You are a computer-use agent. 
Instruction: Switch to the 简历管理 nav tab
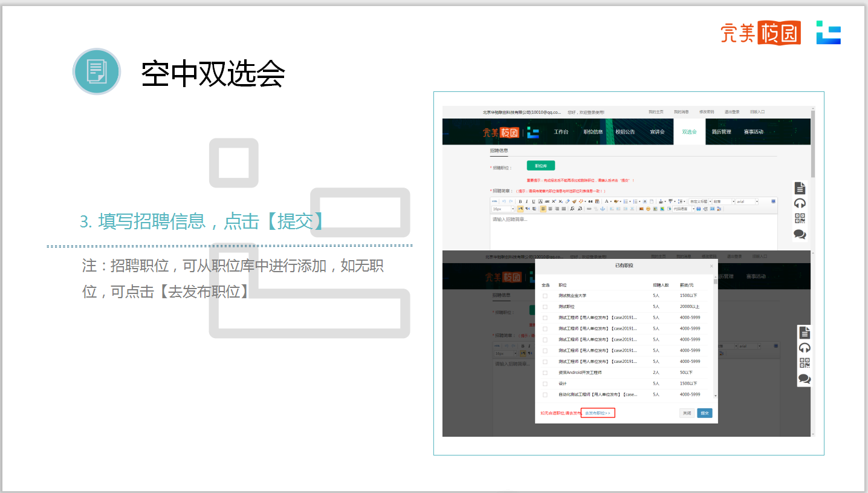coord(721,132)
